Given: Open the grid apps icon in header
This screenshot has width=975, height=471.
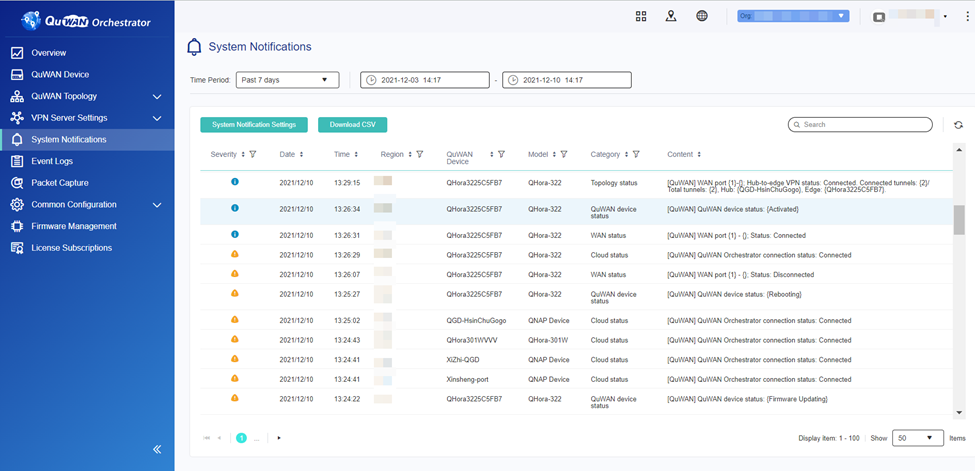Looking at the screenshot, I should point(641,17).
